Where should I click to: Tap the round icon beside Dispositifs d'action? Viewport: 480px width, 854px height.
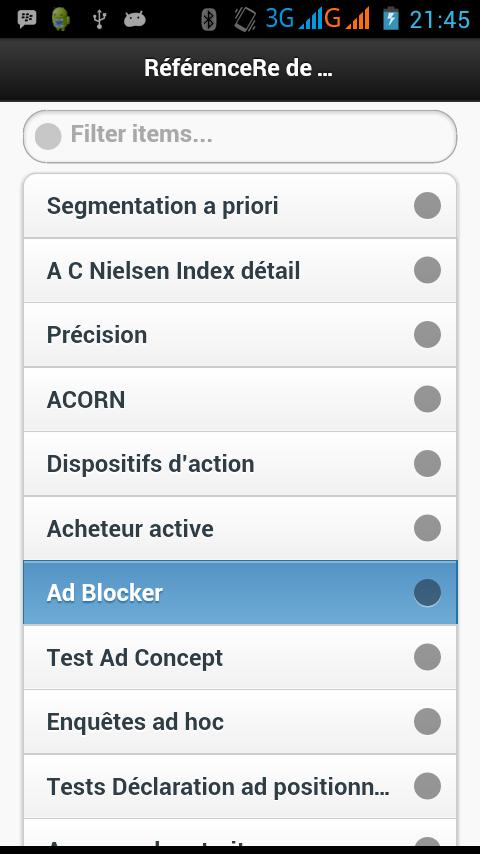pos(427,463)
